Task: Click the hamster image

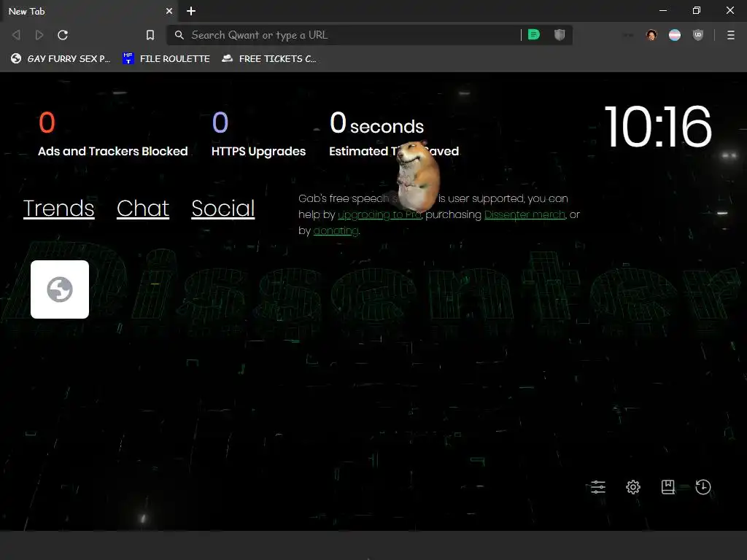Action: click(x=418, y=176)
